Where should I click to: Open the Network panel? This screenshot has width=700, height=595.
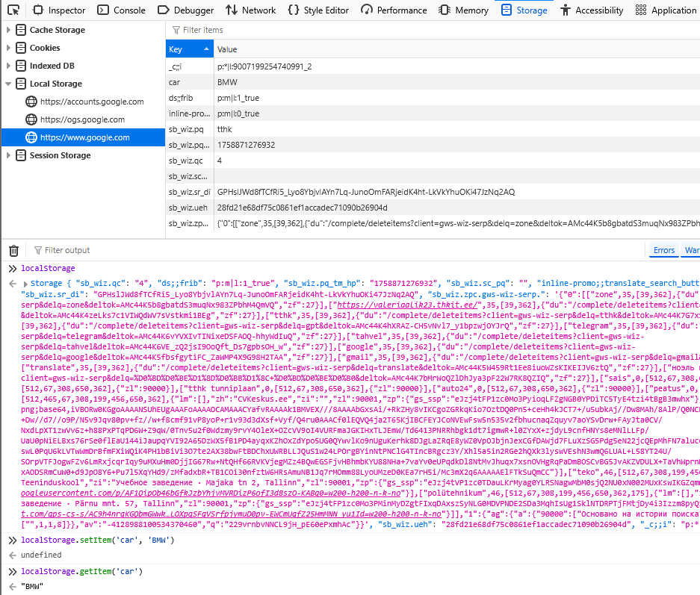coord(251,10)
